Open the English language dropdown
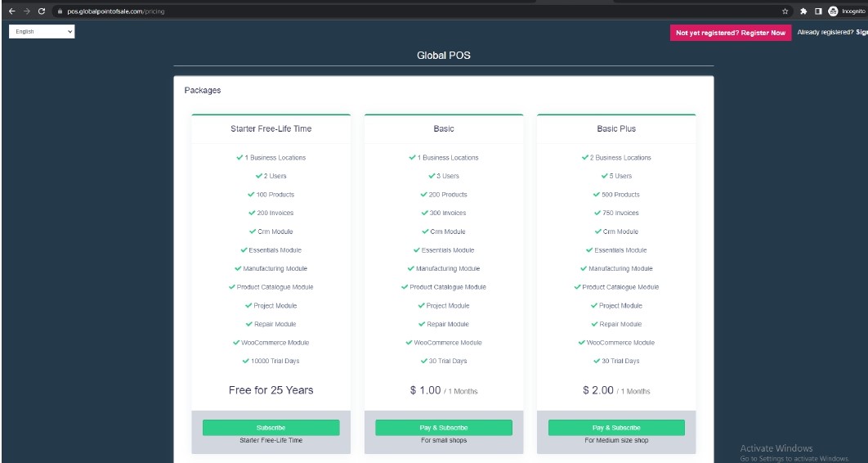The height and width of the screenshot is (463, 868). pyautogui.click(x=42, y=32)
